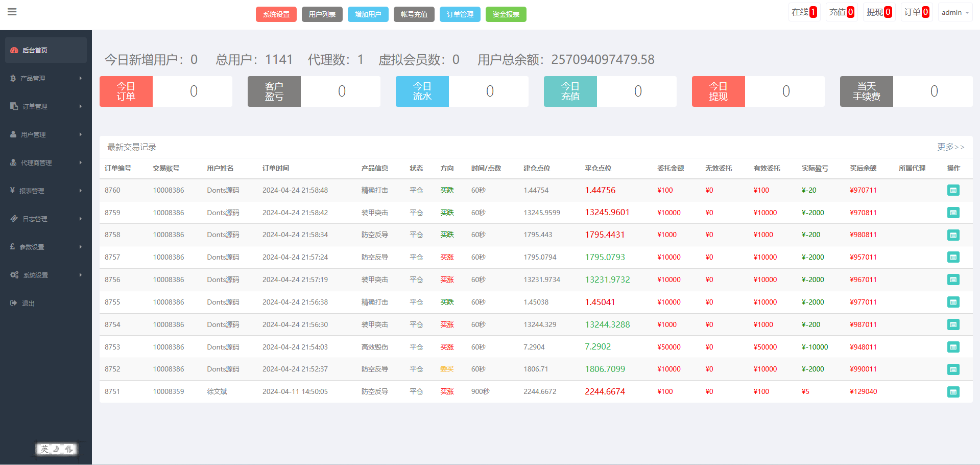The width and height of the screenshot is (980, 465).
Task: Click the 在线 online counter badge
Action: tap(804, 12)
